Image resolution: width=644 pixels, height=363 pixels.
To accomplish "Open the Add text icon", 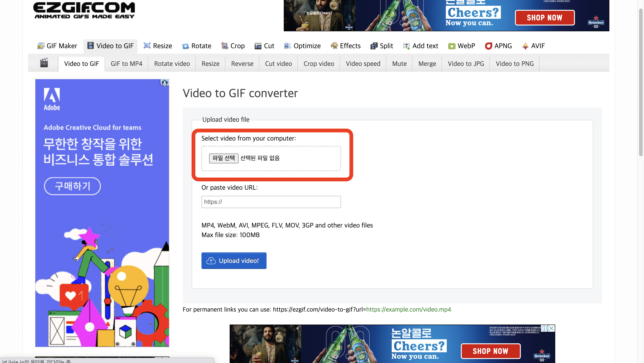I will pos(406,46).
